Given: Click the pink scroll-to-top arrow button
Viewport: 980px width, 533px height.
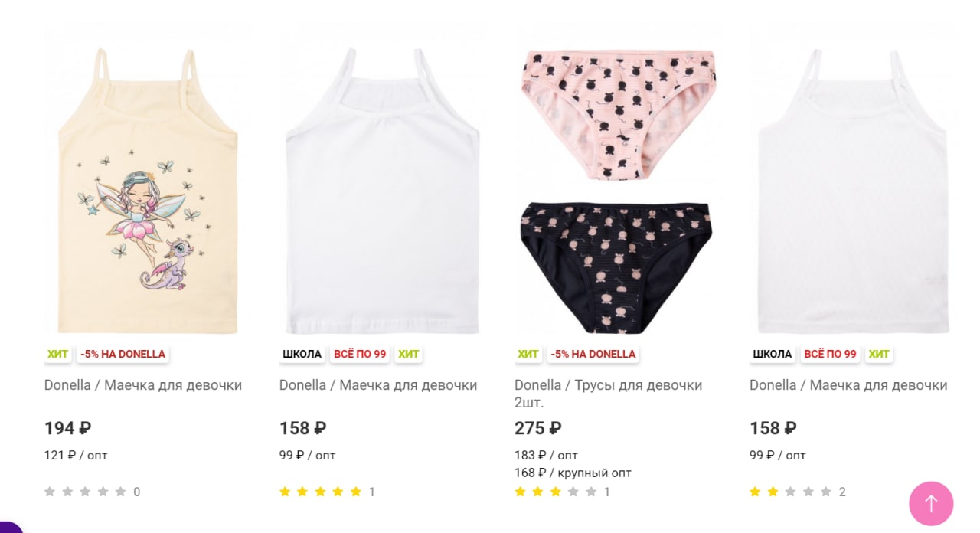Looking at the screenshot, I should (931, 503).
